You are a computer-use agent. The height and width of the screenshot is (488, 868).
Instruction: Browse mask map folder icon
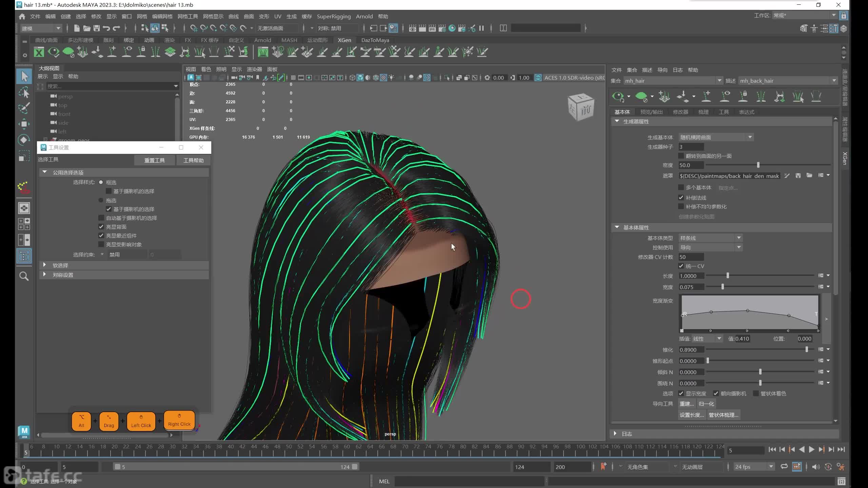[809, 176]
